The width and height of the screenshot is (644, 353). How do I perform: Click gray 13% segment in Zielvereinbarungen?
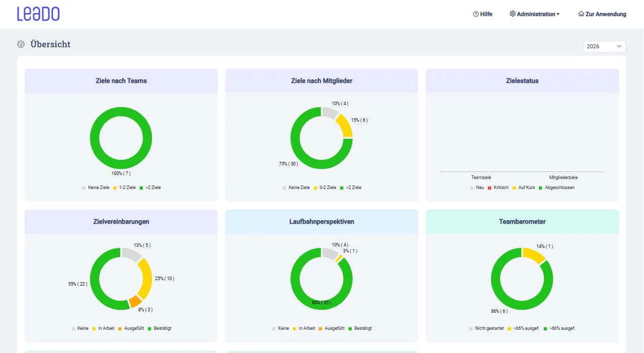point(131,254)
